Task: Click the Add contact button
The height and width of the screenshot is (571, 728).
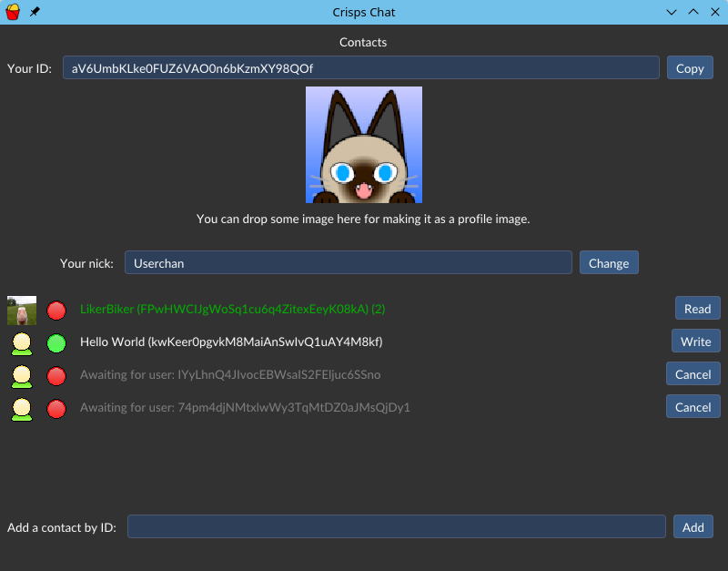Action: pyautogui.click(x=693, y=527)
